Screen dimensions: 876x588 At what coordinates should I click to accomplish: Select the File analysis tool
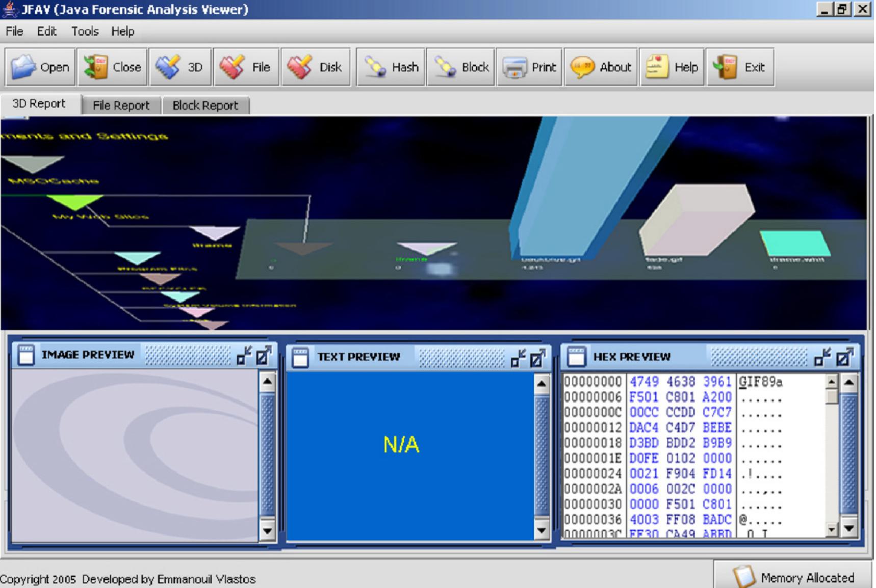(247, 67)
